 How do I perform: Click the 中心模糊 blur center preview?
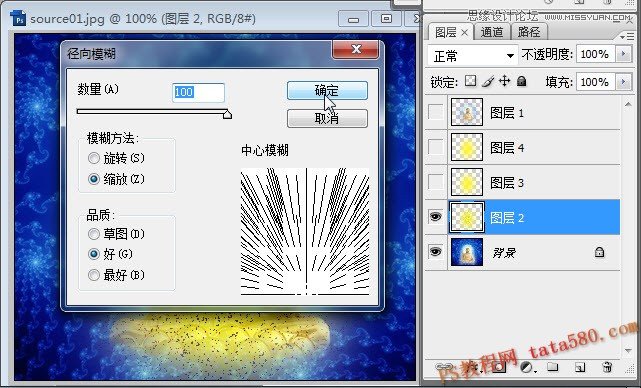coord(305,231)
